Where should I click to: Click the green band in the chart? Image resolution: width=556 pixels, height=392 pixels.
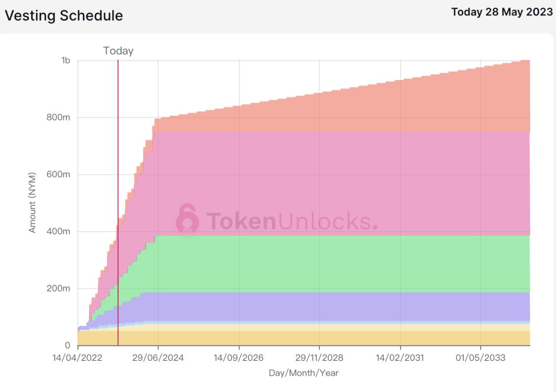click(347, 262)
